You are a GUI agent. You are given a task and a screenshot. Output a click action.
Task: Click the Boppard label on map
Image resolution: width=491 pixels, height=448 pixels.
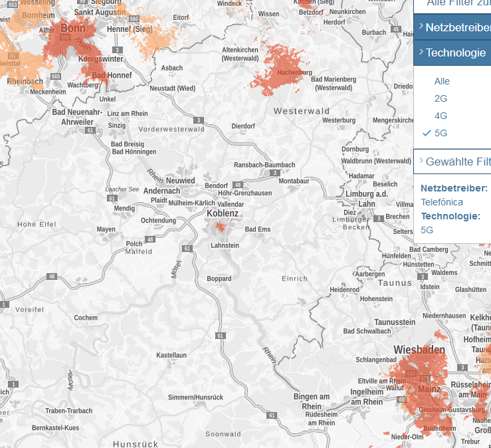219,279
